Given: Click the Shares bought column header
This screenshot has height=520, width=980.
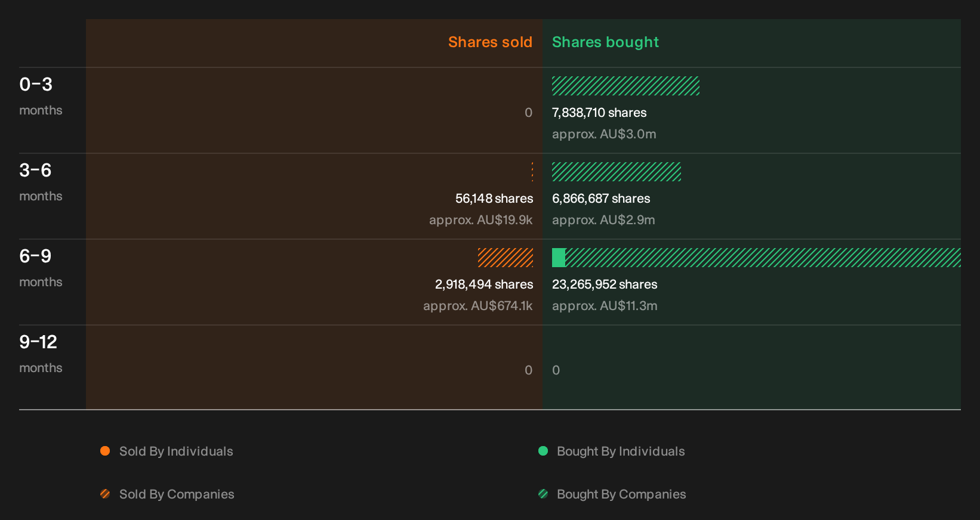Looking at the screenshot, I should 605,42.
